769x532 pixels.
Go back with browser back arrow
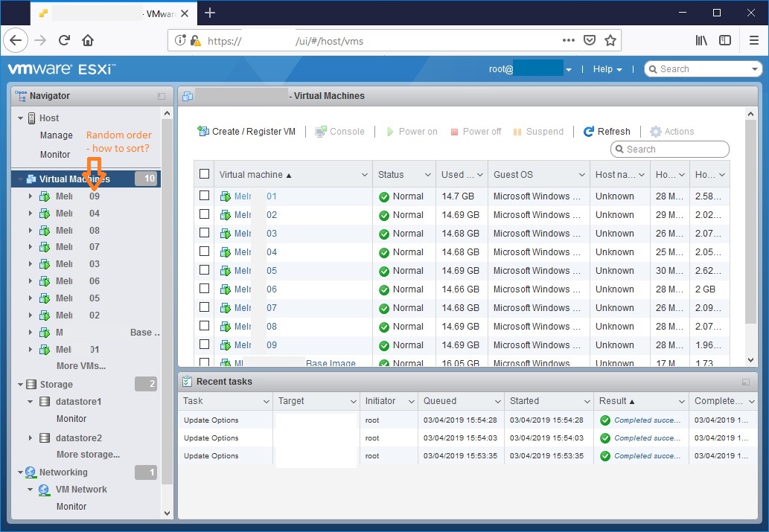click(16, 40)
